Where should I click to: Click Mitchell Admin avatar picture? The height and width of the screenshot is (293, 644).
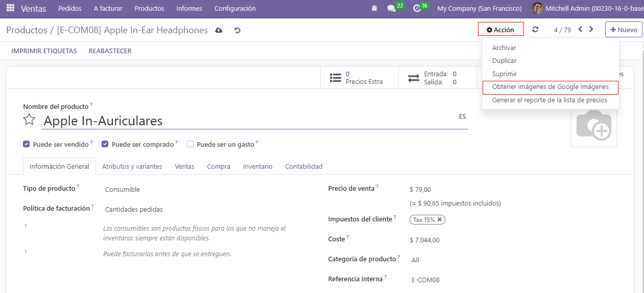pos(537,9)
